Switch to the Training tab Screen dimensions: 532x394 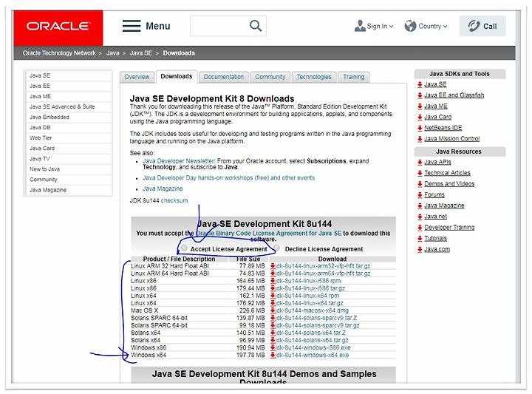(x=353, y=77)
